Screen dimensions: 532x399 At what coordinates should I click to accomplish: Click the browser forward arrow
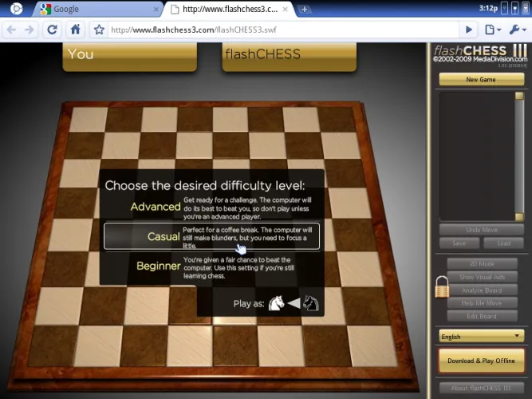coord(30,30)
